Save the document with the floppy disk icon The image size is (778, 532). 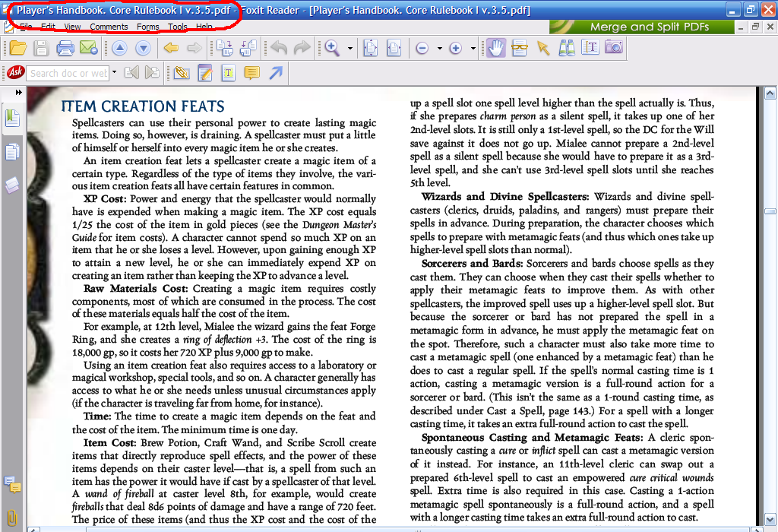(x=41, y=48)
